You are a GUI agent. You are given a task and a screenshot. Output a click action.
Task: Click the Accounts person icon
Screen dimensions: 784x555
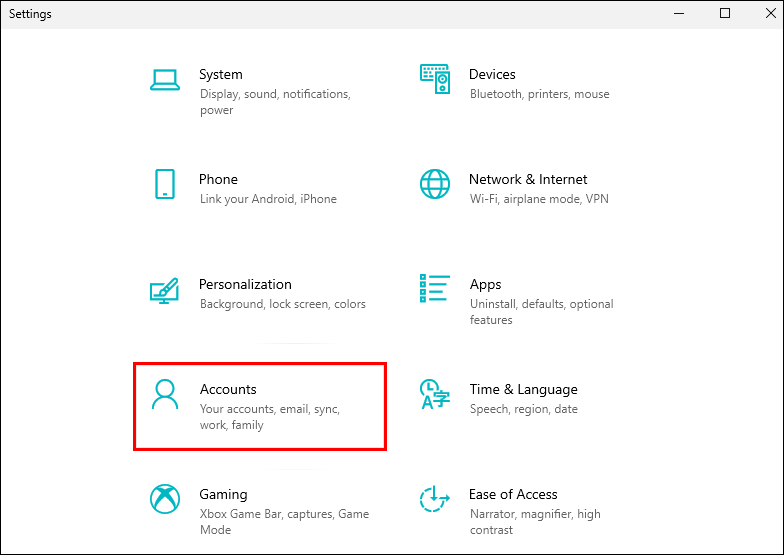pyautogui.click(x=164, y=394)
